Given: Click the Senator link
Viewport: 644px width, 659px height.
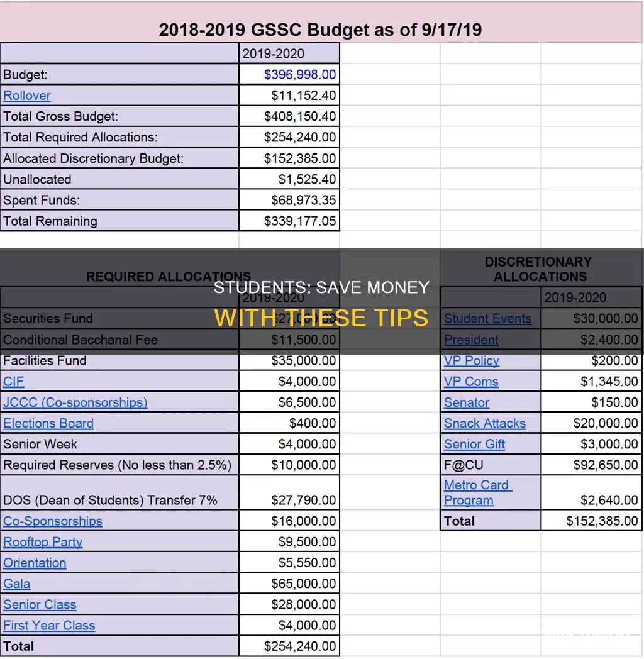Looking at the screenshot, I should [467, 402].
